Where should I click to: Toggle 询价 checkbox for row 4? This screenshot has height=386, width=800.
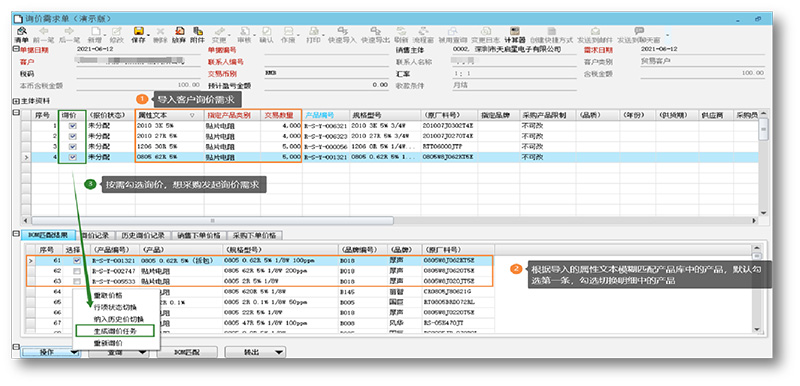[x=72, y=157]
